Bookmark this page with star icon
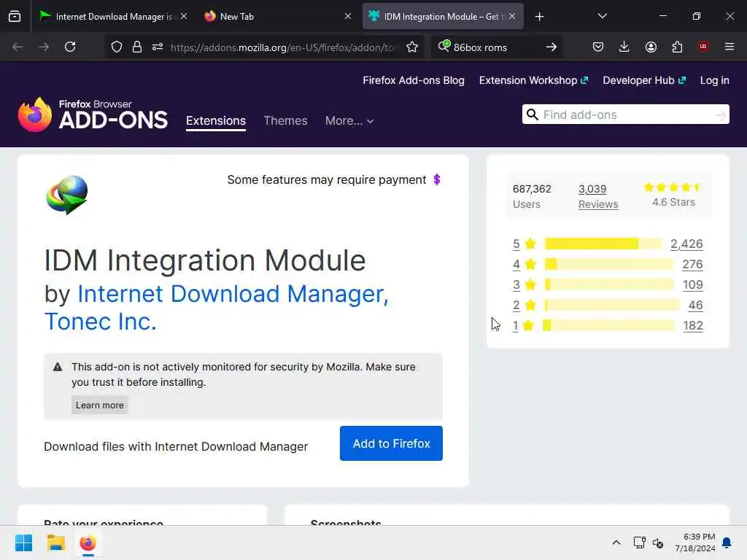 point(412,47)
